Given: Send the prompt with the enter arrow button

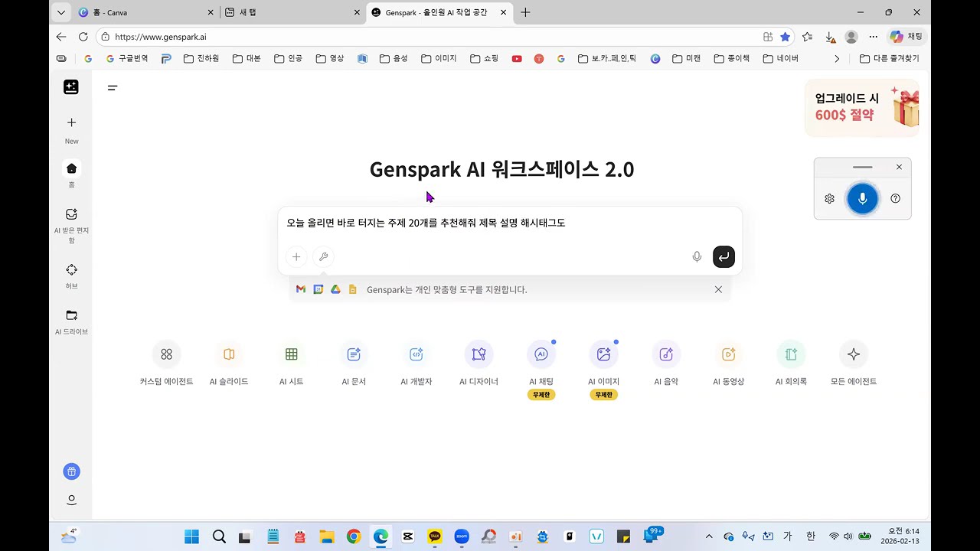Looking at the screenshot, I should 724,257.
